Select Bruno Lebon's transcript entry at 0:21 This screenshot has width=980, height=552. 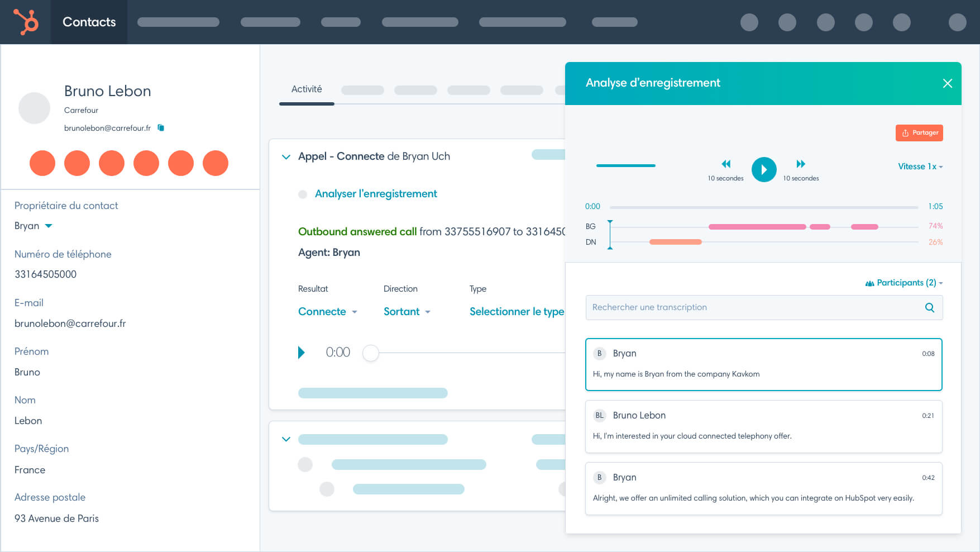764,426
